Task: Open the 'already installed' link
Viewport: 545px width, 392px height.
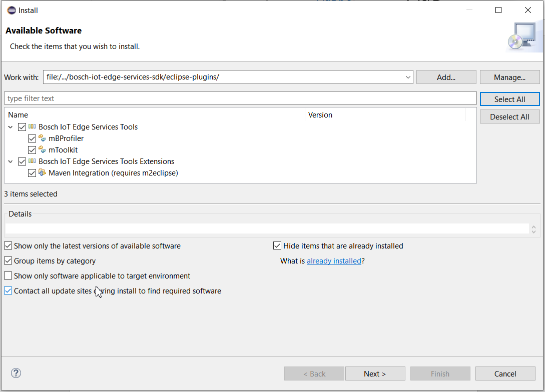Action: 334,261
